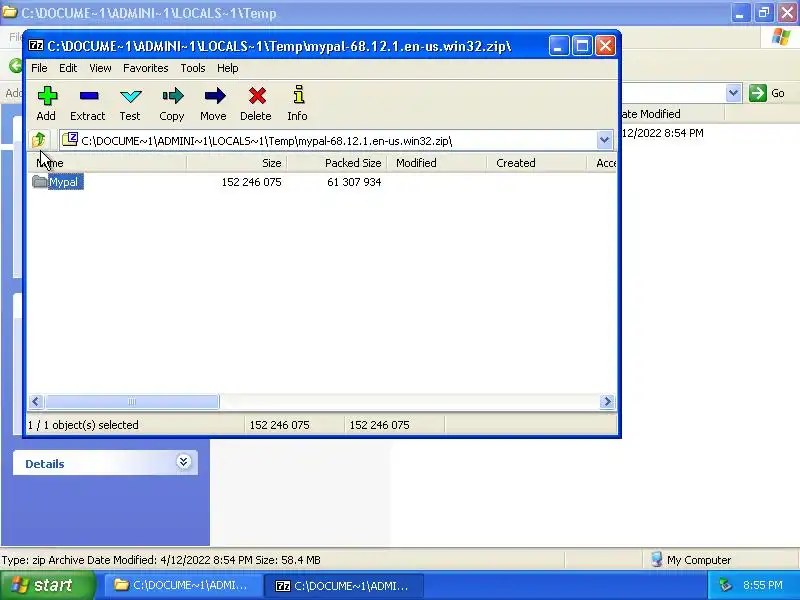Screen dimensions: 800x600
Task: Click the green Go arrow icon in Explorer
Action: point(758,93)
